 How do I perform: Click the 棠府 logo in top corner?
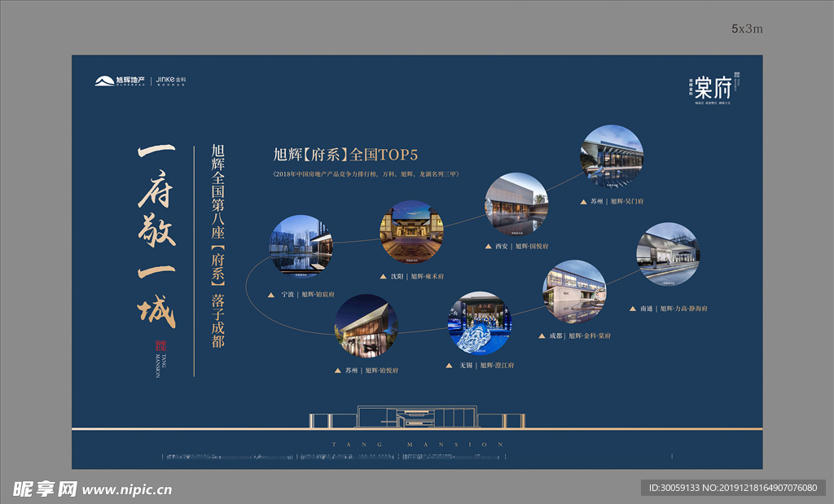(x=714, y=88)
